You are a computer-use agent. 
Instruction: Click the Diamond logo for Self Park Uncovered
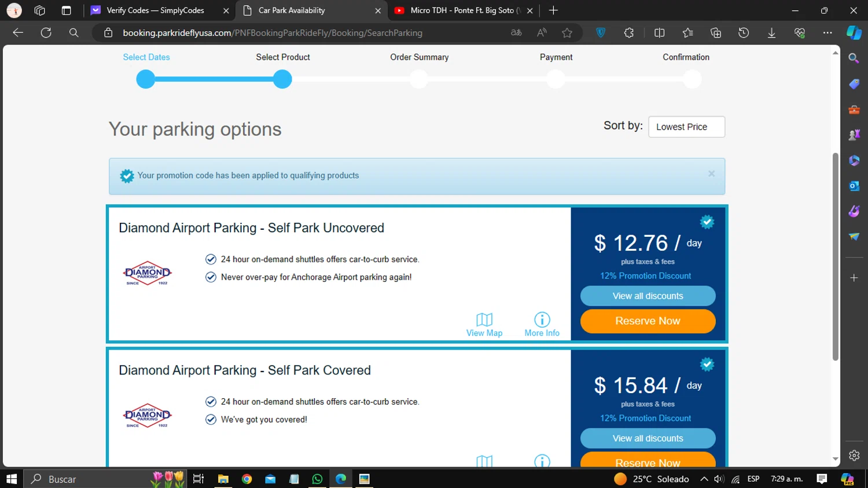(148, 273)
